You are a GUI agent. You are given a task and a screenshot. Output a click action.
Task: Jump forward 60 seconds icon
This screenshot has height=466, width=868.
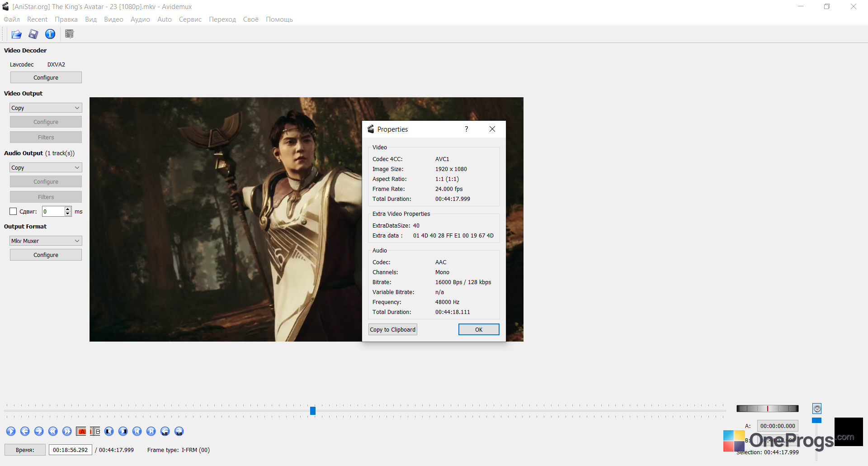pos(179,431)
